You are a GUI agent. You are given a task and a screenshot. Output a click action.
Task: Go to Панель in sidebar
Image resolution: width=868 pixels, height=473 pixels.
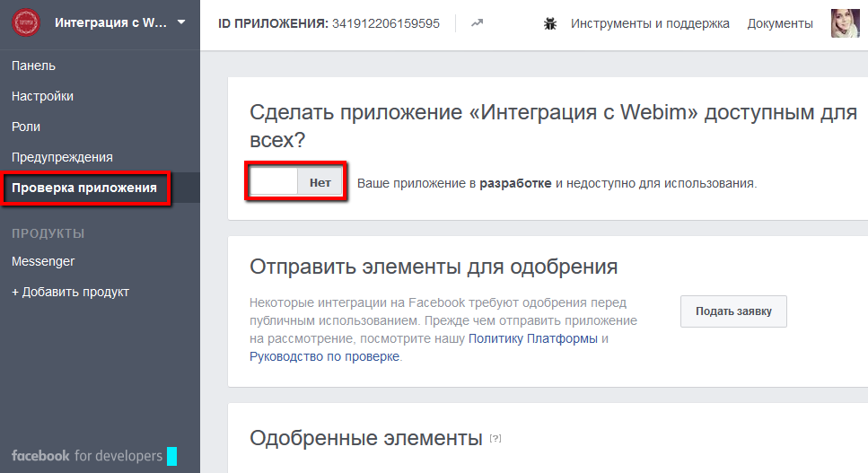point(34,66)
